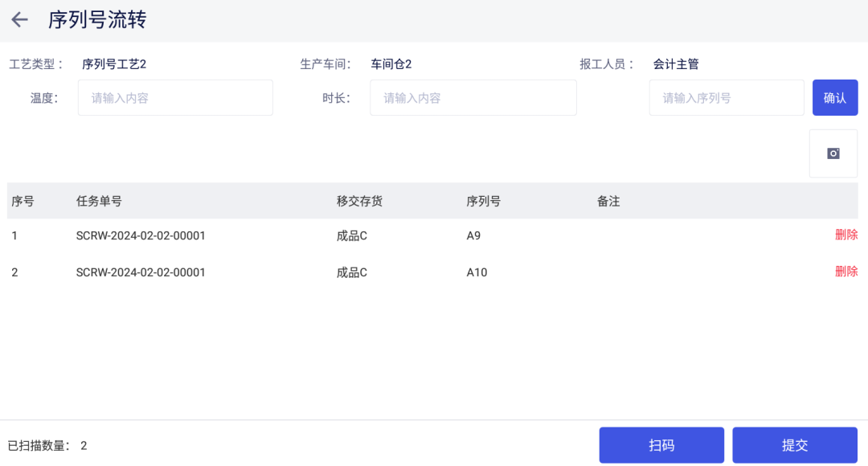Image resolution: width=868 pixels, height=466 pixels.
Task: Click the 序号 column header
Action: 23,202
